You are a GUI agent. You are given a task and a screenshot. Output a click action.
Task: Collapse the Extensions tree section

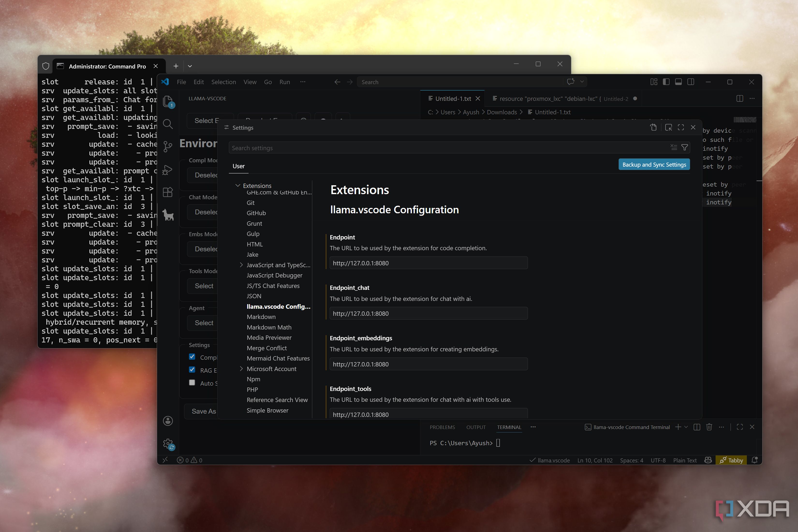tap(238, 185)
